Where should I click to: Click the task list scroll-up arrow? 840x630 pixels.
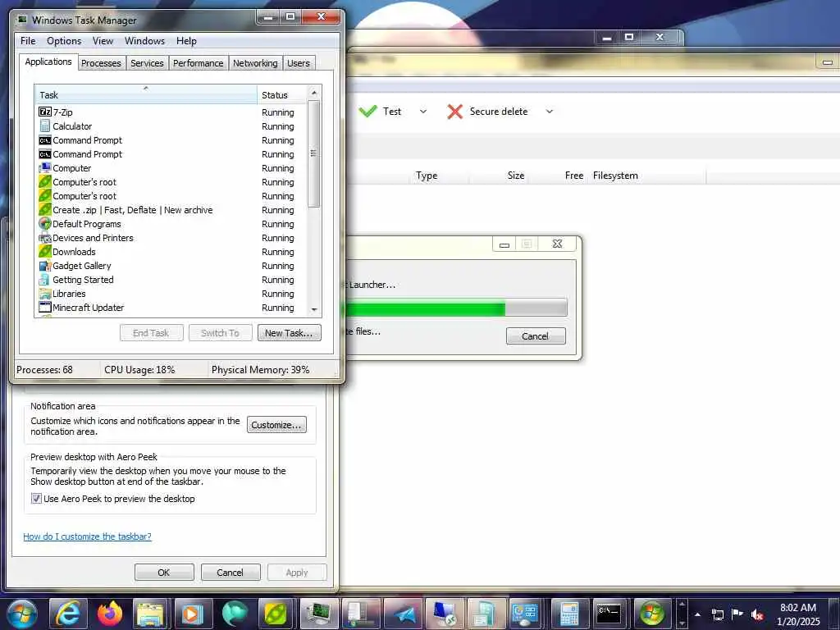pyautogui.click(x=314, y=93)
